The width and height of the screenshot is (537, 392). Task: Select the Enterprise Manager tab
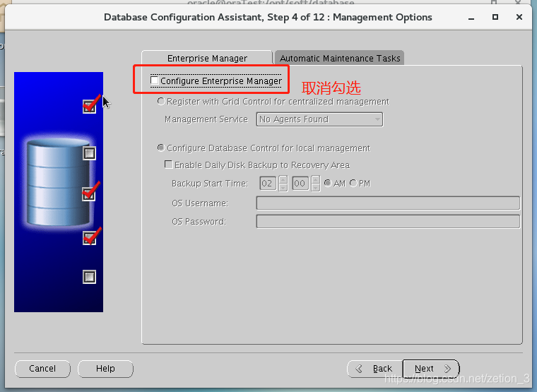tap(207, 58)
